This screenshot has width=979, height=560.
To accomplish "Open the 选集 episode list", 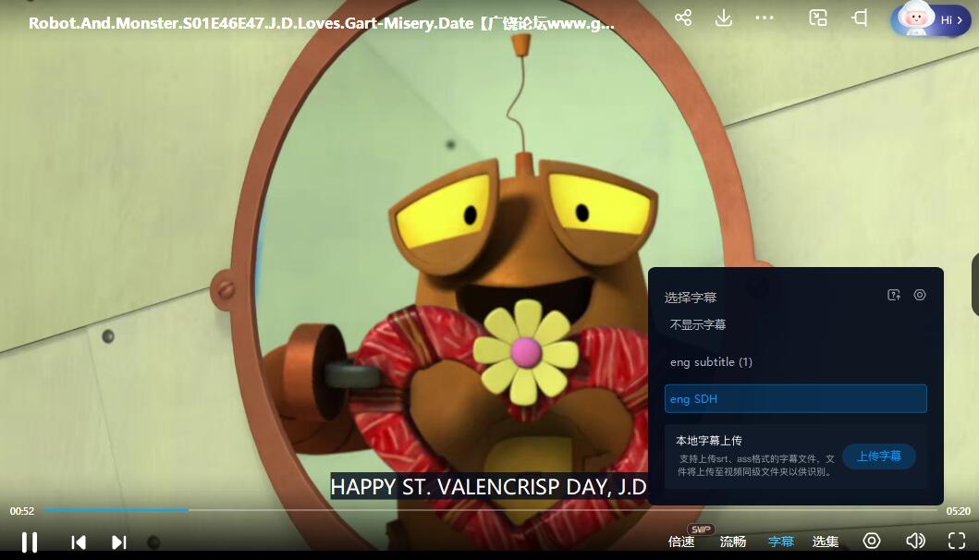I will coord(826,542).
